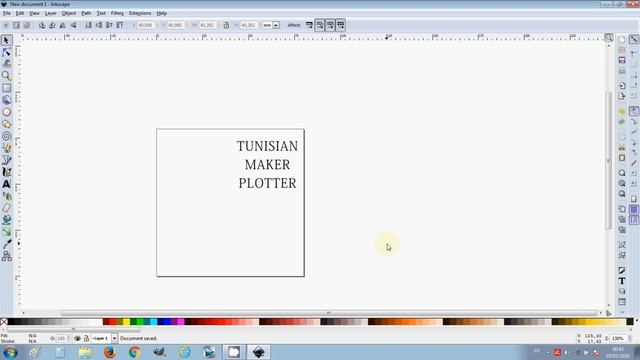Open the Fill and Stroke dialog icon
Screen dimensions: 640x360
622,270
